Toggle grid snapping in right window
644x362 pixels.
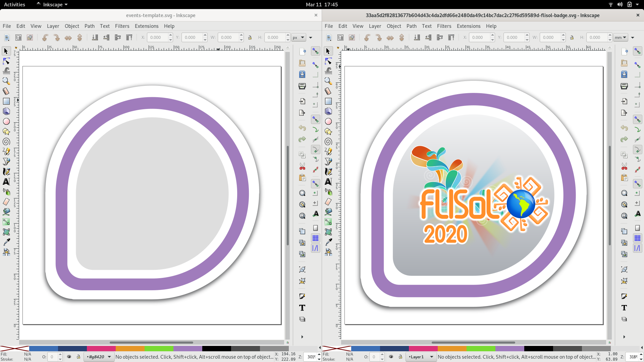click(x=637, y=238)
